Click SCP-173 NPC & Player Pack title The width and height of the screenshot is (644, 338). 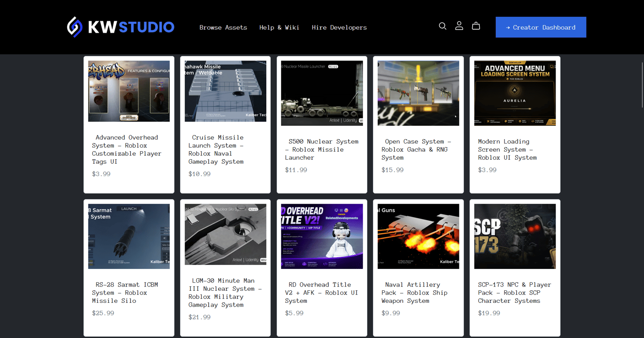514,292
